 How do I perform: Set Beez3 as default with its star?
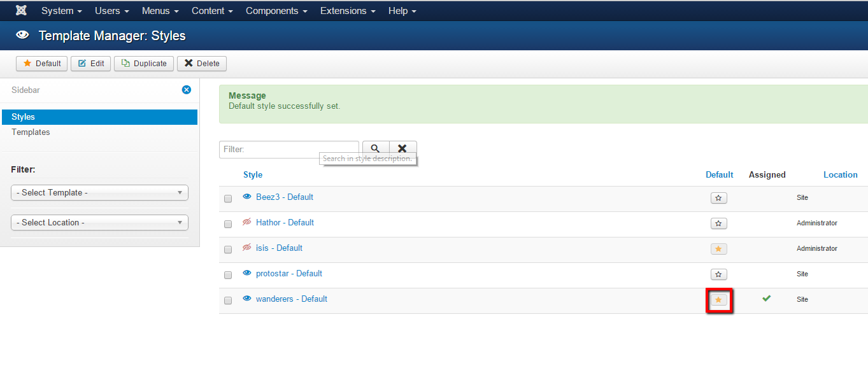pos(718,198)
